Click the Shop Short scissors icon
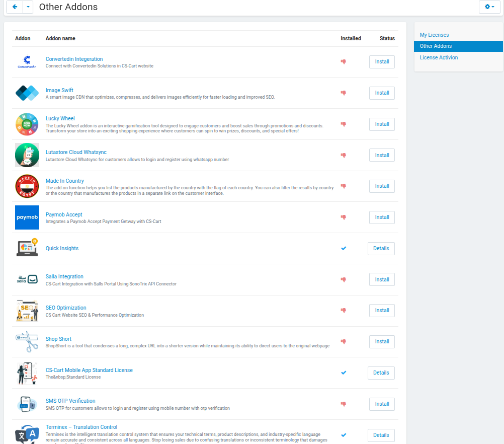 [x=27, y=342]
